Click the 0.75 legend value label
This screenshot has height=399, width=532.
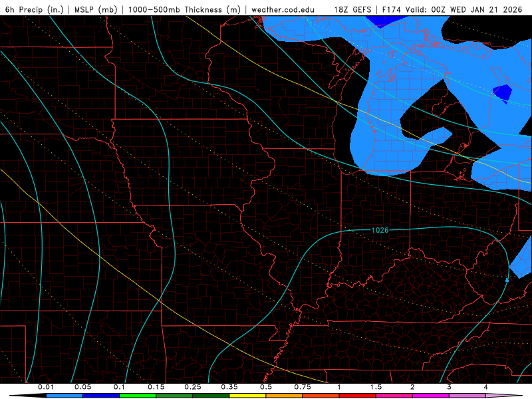[303, 387]
